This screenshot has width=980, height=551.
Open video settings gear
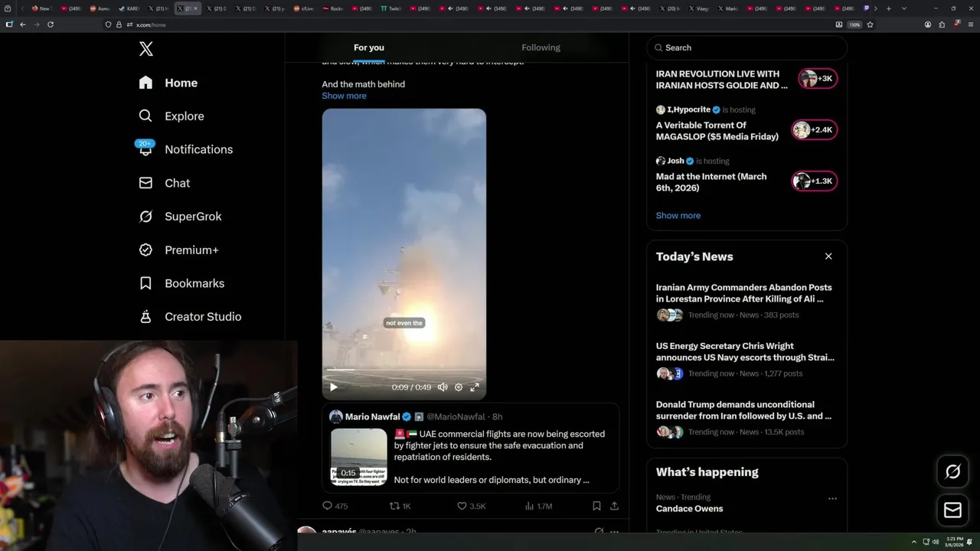tap(459, 387)
